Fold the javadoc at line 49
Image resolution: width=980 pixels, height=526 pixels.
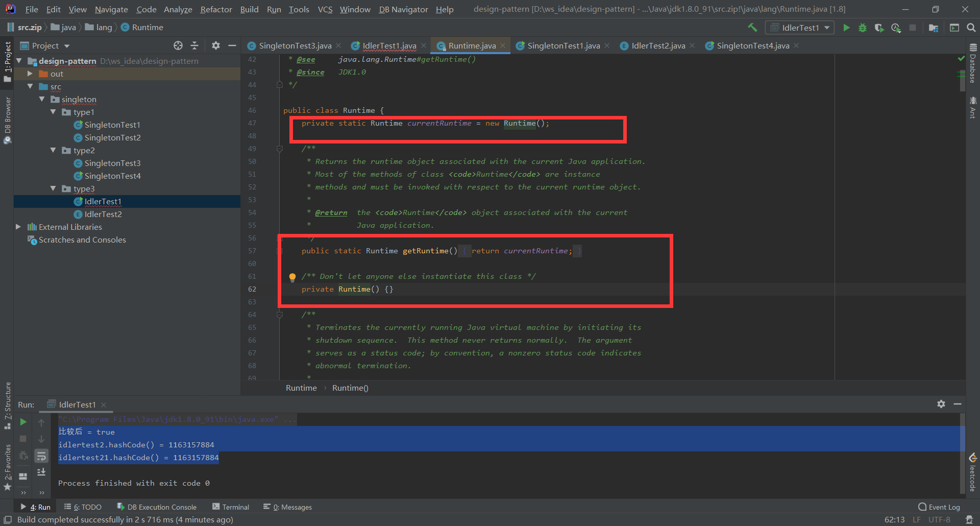280,149
